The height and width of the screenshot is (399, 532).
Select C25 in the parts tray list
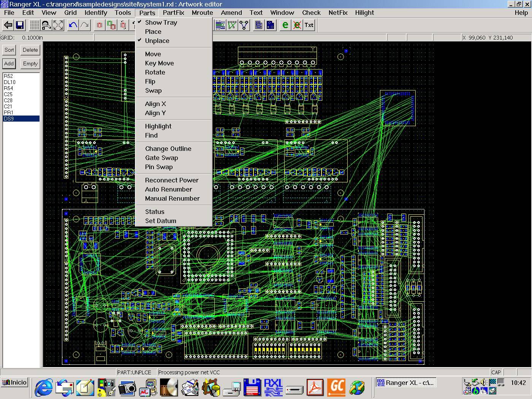21,94
